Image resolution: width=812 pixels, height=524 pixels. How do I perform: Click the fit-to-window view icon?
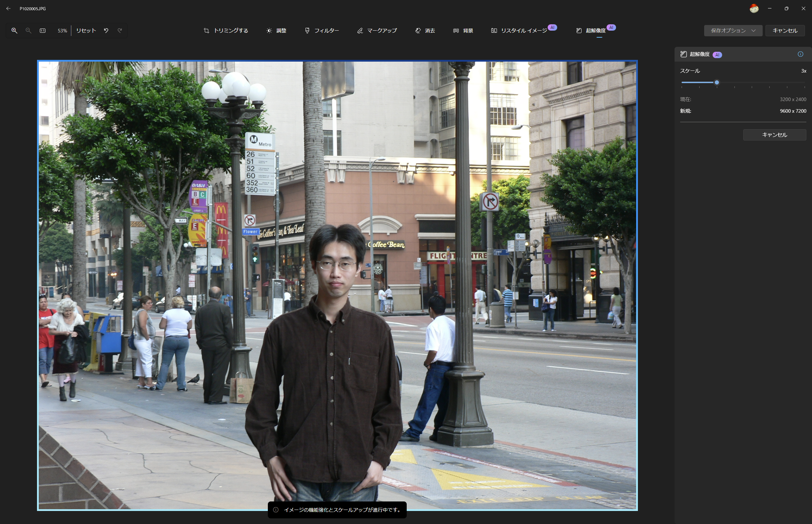pos(43,31)
